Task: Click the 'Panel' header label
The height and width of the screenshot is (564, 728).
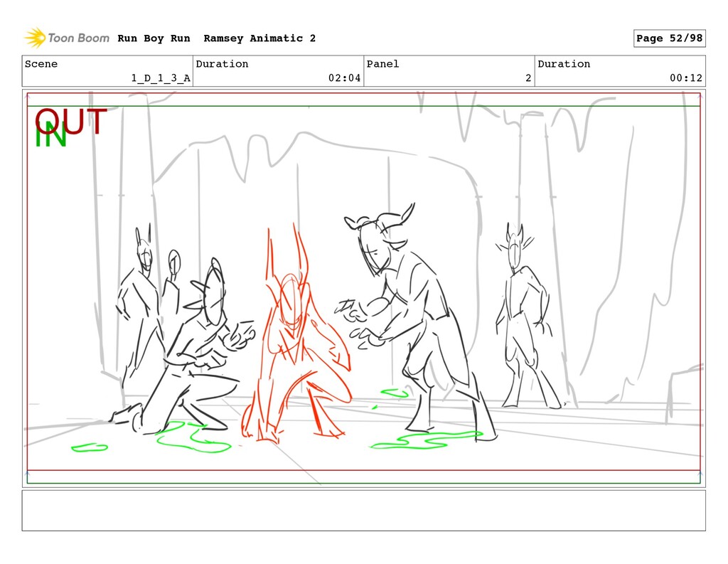Action: pos(382,63)
